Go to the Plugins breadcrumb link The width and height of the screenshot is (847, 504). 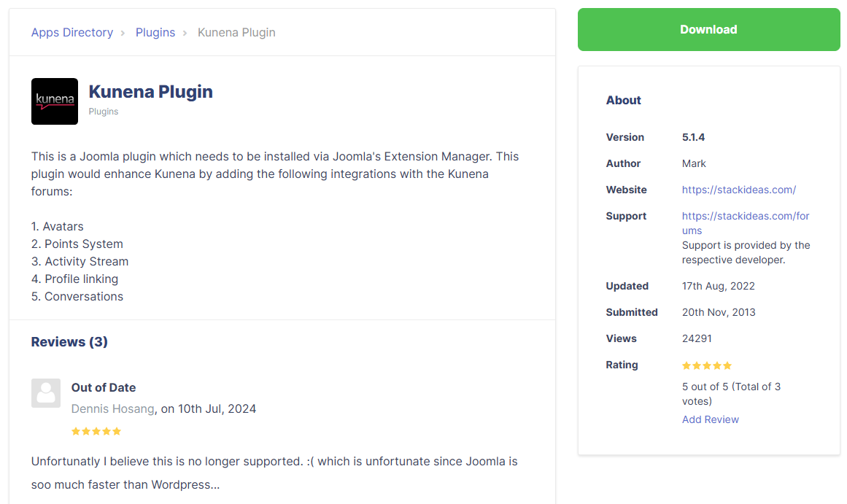(x=155, y=33)
